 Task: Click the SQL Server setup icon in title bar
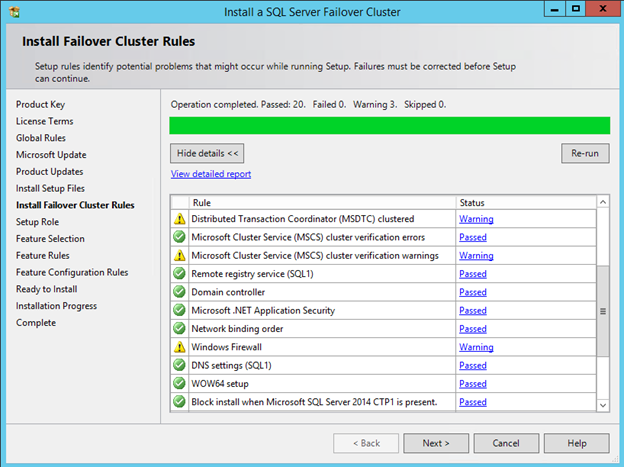[14, 12]
